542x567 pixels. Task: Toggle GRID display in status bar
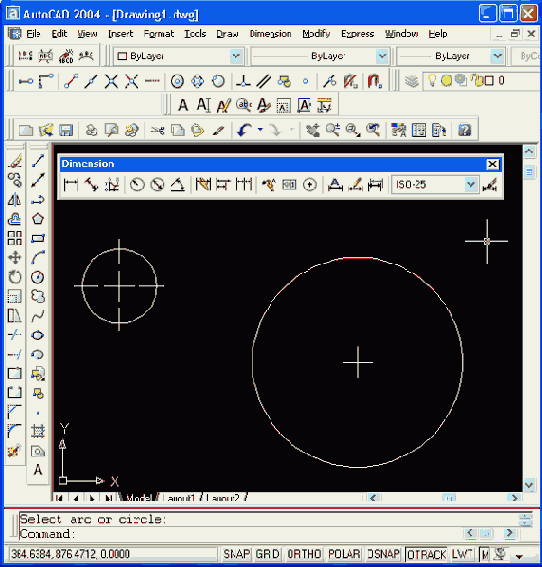coord(268,554)
